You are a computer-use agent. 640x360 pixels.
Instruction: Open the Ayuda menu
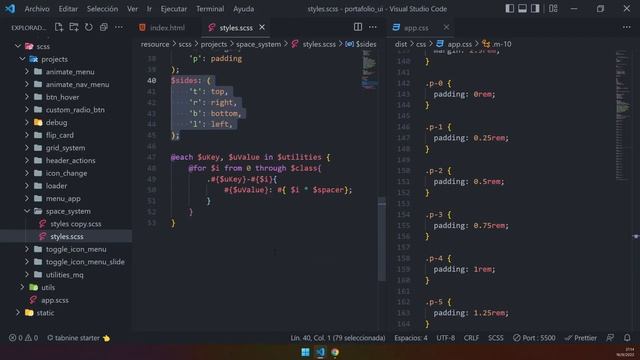[x=243, y=9]
